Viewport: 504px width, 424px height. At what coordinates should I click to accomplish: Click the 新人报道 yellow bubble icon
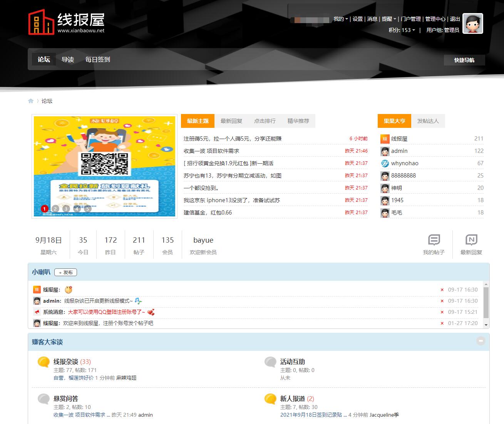pos(270,399)
